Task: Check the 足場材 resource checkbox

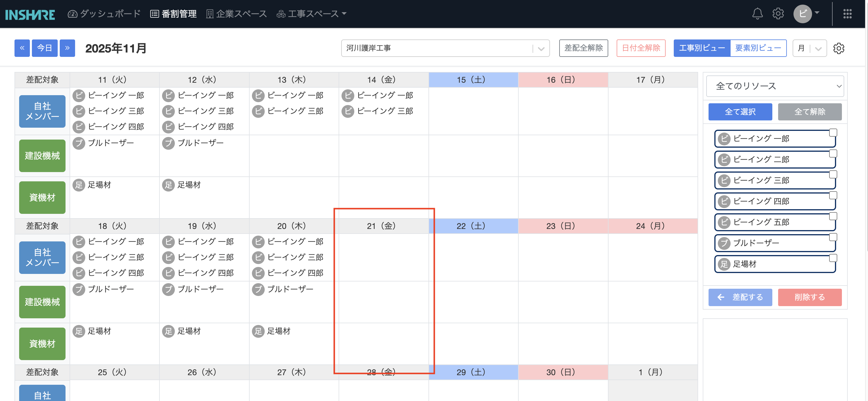Action: (x=833, y=258)
